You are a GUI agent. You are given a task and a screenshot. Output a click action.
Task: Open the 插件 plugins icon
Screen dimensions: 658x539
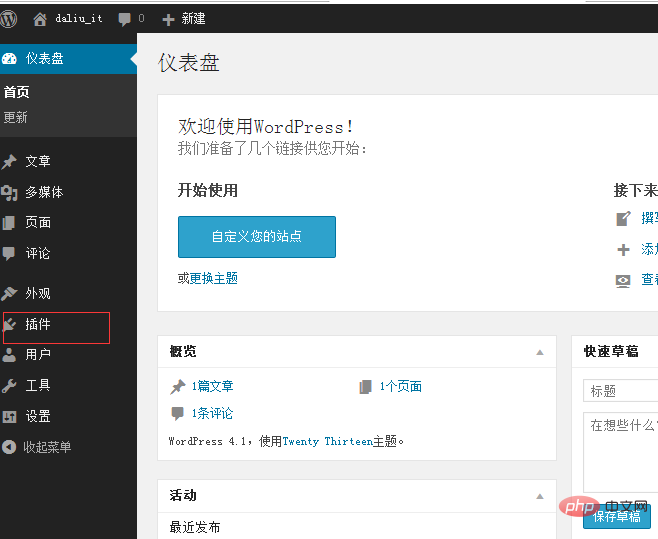[11, 325]
